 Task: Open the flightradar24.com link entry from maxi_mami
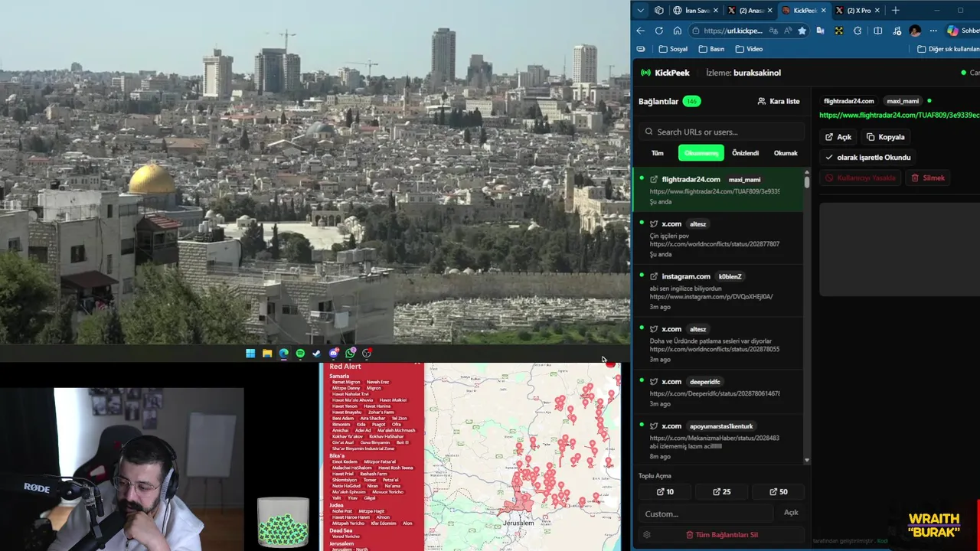pyautogui.click(x=718, y=190)
